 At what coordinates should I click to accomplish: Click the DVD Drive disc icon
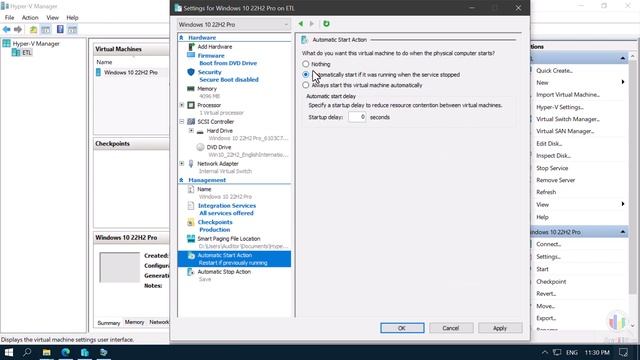(200, 147)
